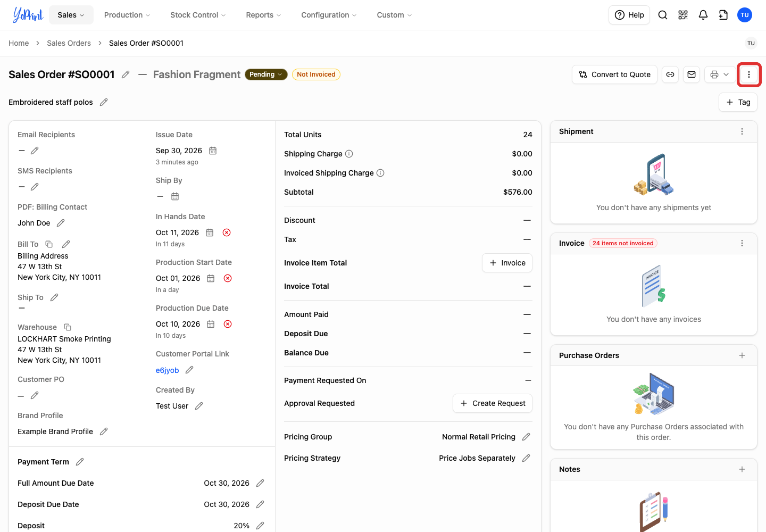Go to Home breadcrumb

19,43
